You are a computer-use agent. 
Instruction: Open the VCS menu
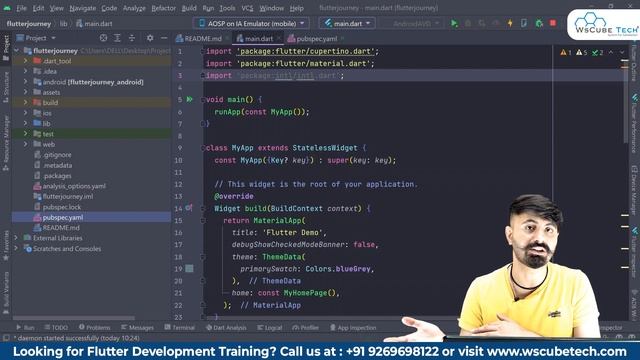click(x=247, y=8)
